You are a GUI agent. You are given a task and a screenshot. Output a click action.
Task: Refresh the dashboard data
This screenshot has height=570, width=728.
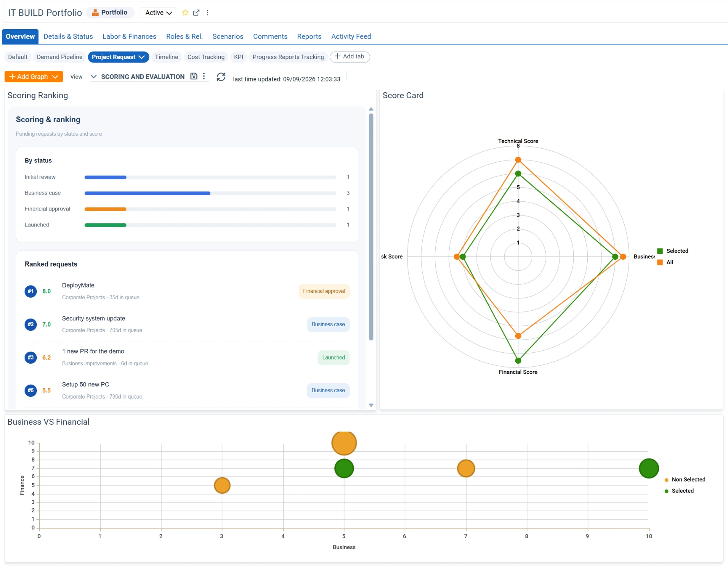(x=221, y=77)
